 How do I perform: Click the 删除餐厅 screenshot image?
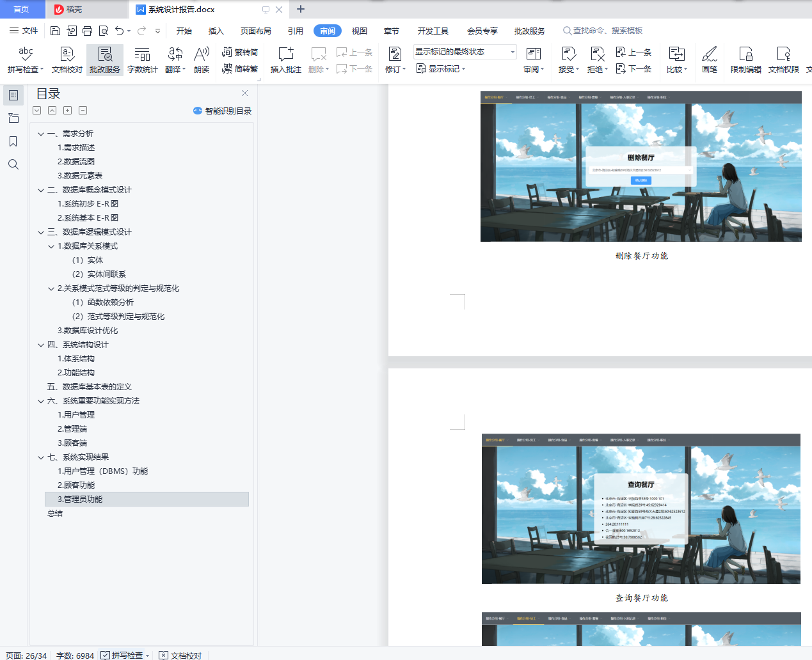pos(641,166)
